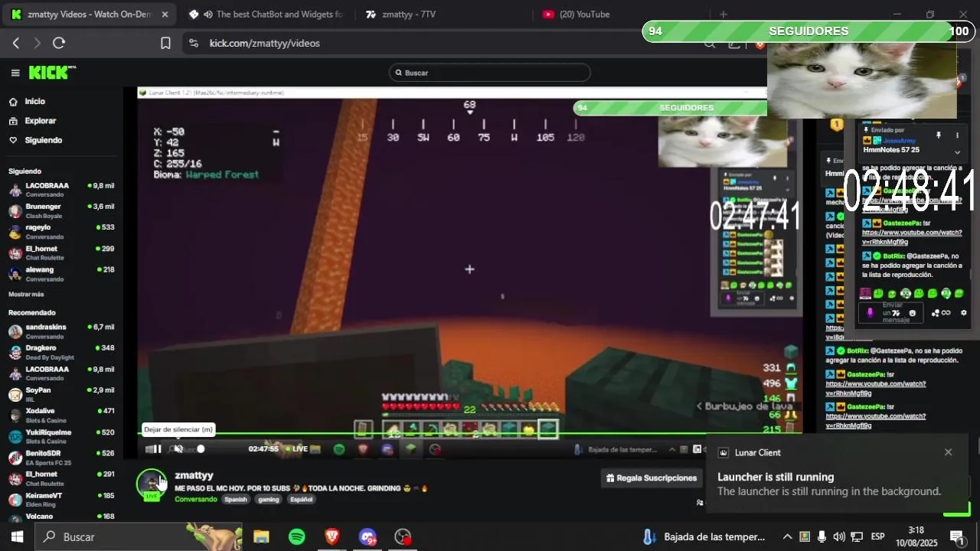The image size is (980, 551).
Task: View site information icon in address bar
Action: (193, 43)
